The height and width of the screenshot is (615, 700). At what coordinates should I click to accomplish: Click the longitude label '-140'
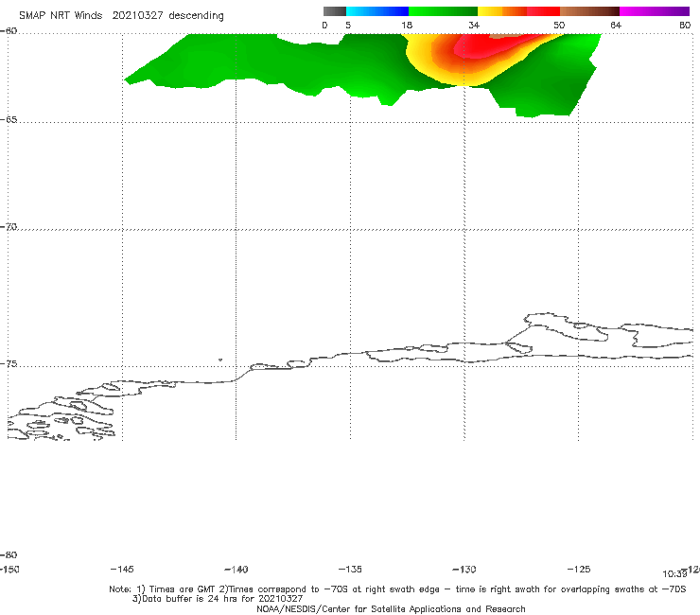(x=236, y=570)
